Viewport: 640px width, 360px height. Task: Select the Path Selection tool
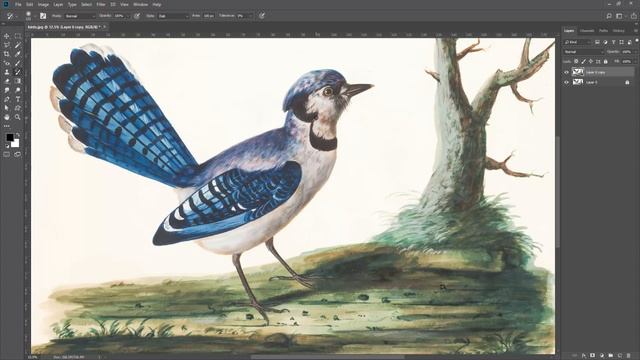(x=7, y=108)
